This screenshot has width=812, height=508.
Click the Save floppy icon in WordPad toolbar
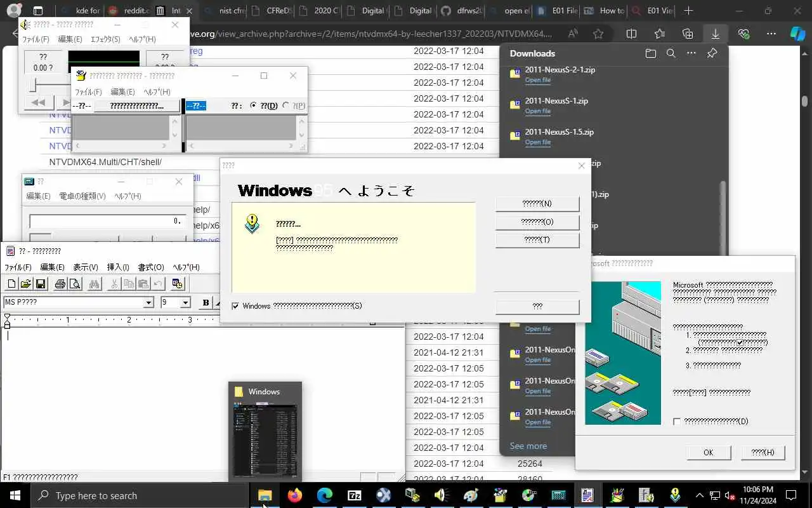coord(41,284)
